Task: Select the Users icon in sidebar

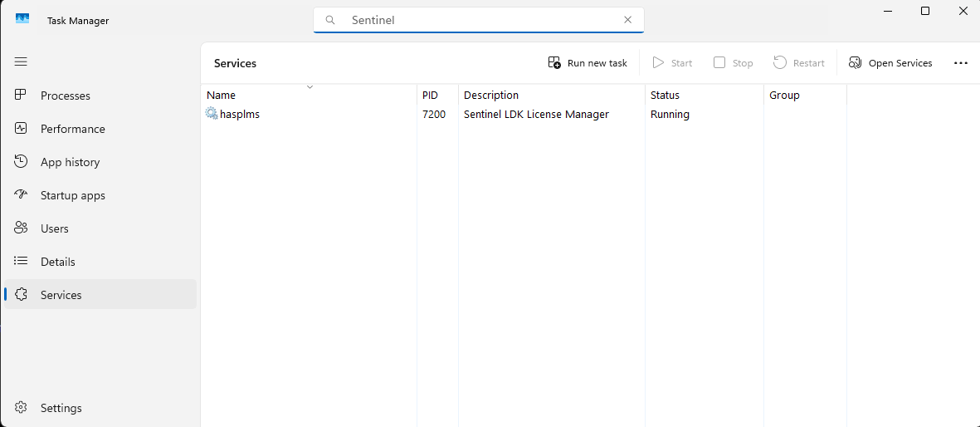Action: [x=22, y=228]
